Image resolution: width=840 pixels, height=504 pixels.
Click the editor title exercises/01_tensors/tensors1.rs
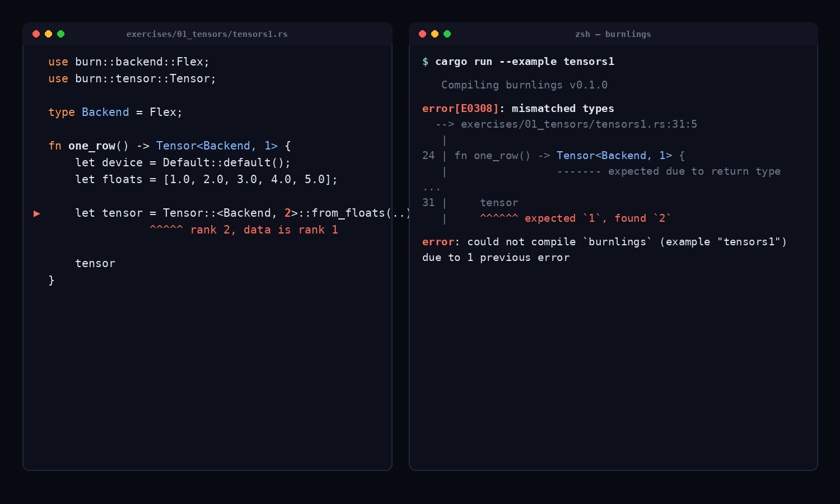point(207,34)
